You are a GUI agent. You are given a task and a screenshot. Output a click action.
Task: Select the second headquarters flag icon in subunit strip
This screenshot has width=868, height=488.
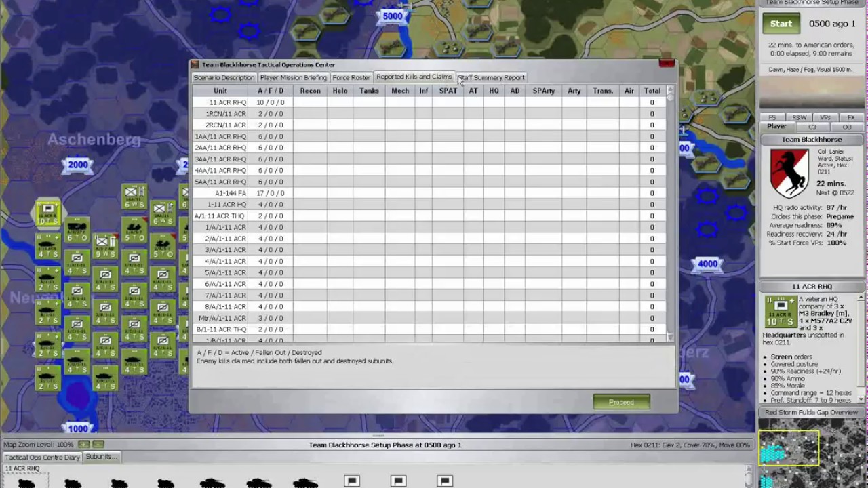tap(398, 481)
